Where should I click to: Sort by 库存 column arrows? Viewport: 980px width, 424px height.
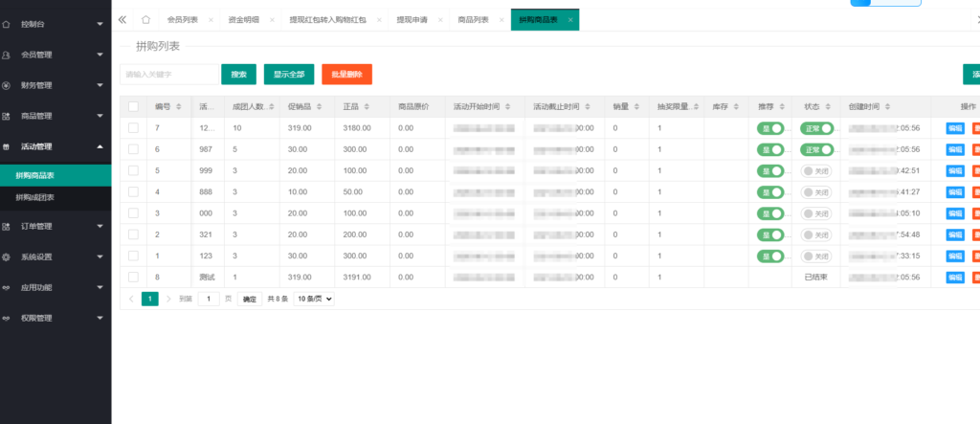(736, 107)
